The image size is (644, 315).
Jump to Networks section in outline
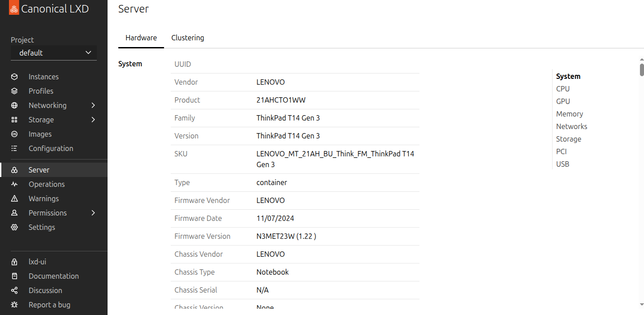[x=571, y=126]
